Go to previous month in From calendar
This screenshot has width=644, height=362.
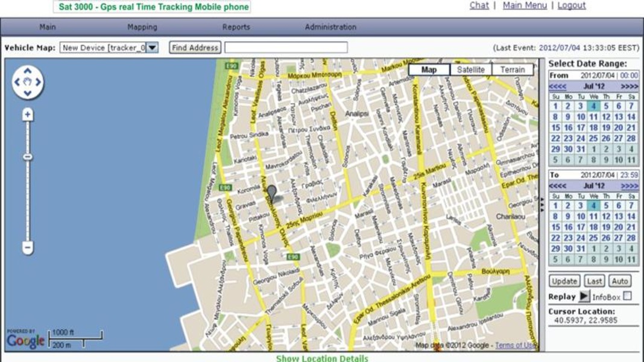tap(557, 86)
